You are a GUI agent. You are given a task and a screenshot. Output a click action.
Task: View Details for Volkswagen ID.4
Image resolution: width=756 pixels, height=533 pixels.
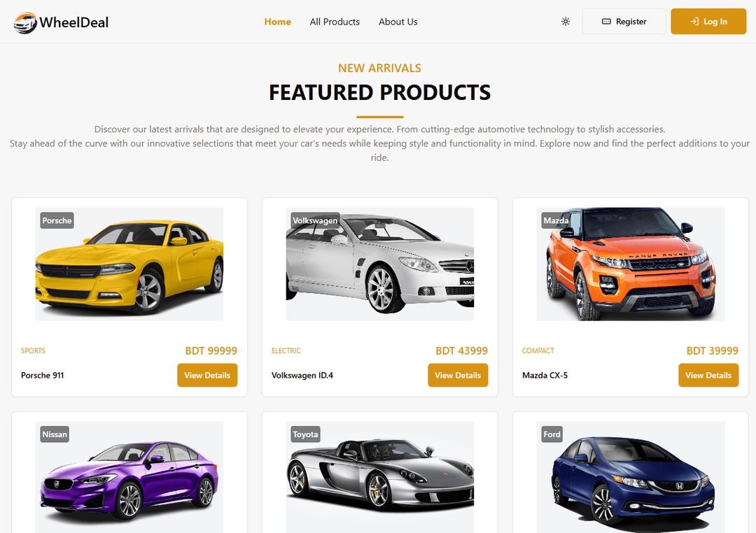pos(458,375)
